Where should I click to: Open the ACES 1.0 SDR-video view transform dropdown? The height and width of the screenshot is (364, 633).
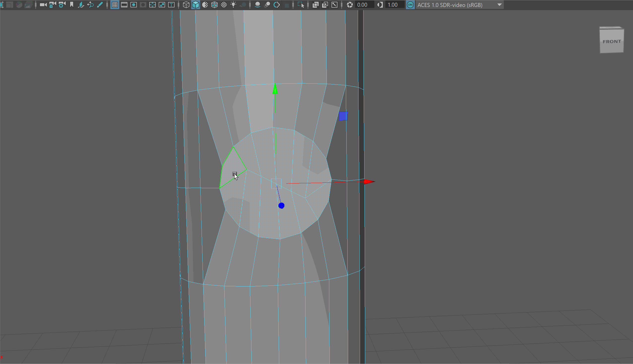pos(460,5)
